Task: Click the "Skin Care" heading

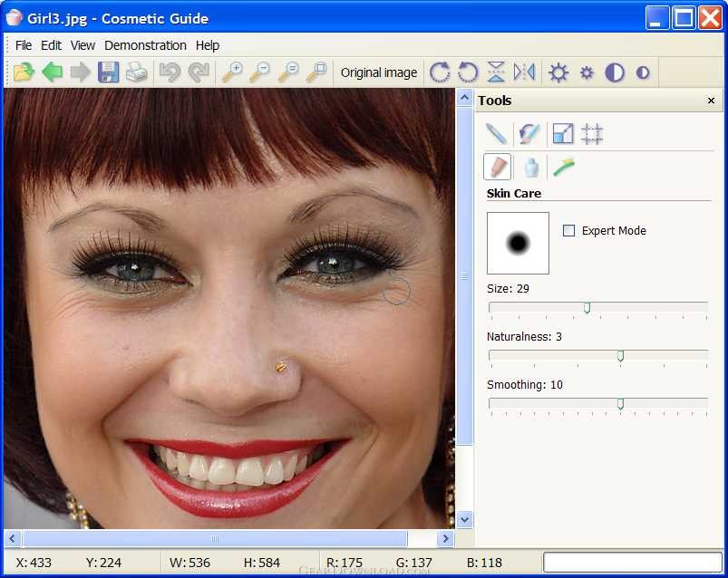Action: (513, 194)
